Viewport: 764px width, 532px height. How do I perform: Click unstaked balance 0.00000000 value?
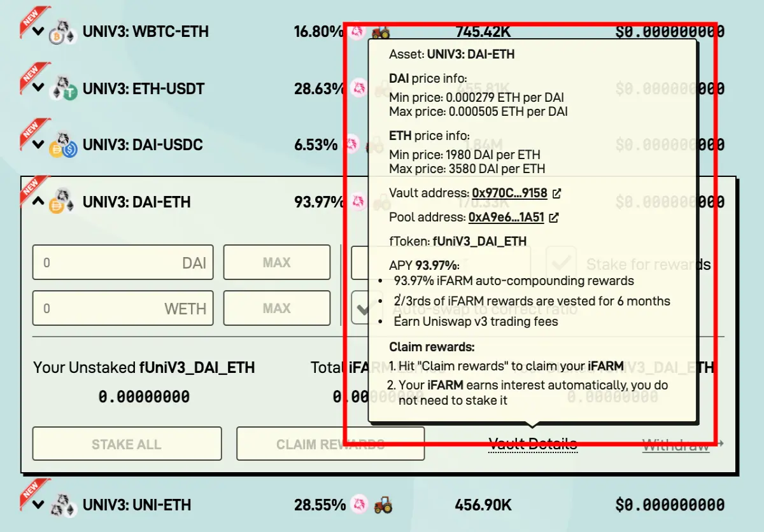[144, 397]
